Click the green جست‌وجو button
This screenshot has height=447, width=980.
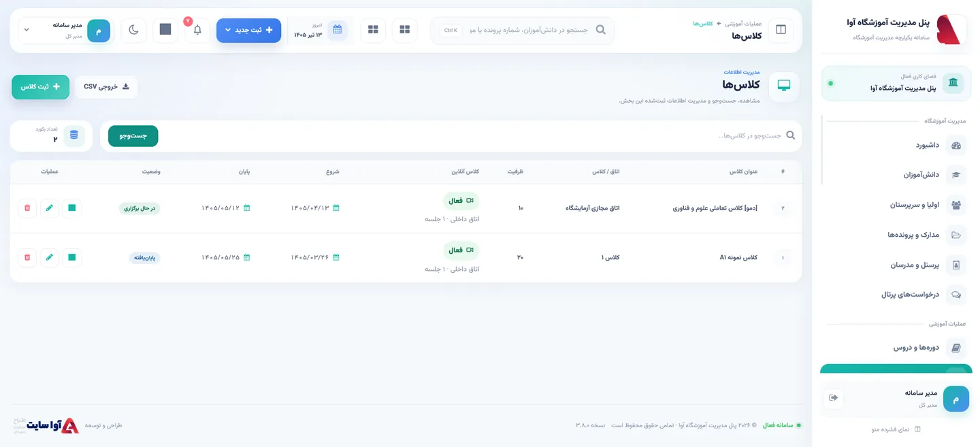[x=133, y=135]
